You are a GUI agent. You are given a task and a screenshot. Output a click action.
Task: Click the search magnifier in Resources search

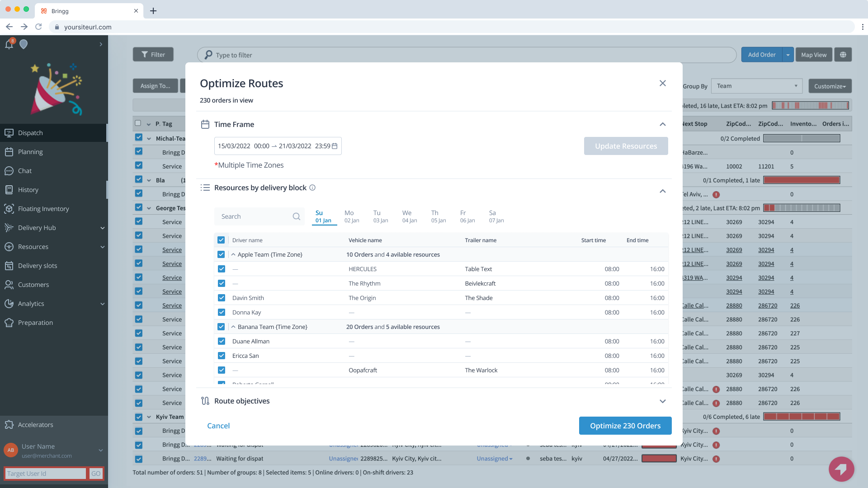pos(296,216)
